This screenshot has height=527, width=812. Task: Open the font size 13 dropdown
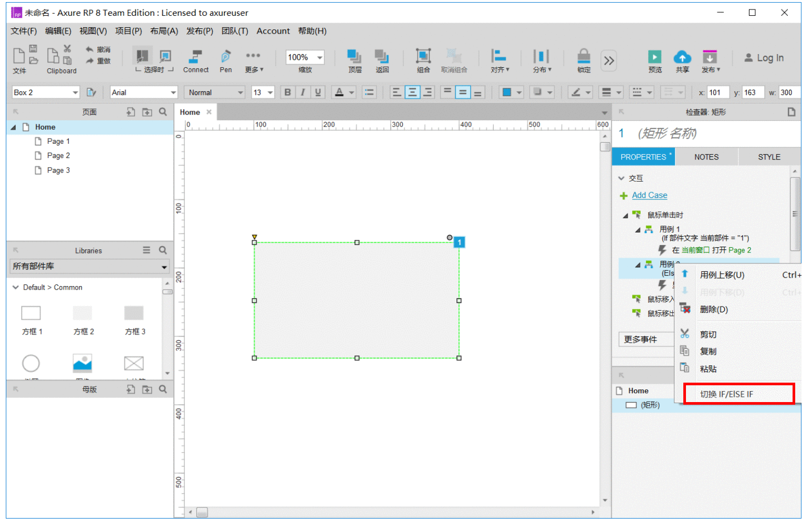coord(270,92)
